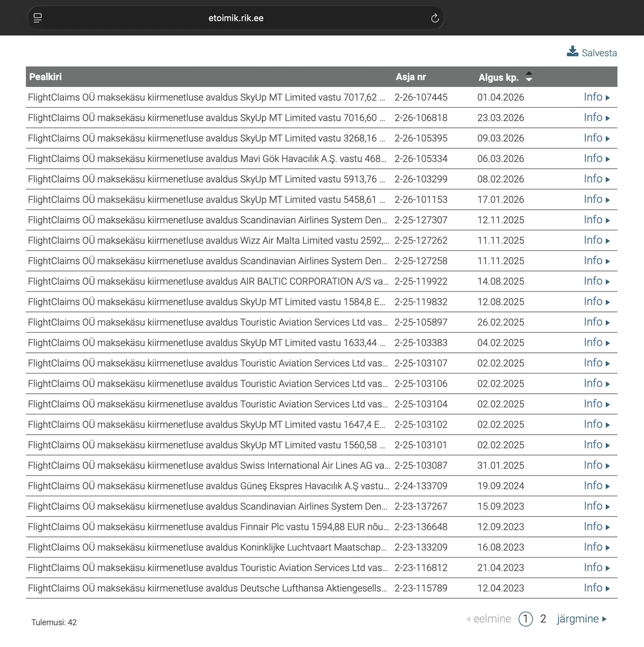Click Info arrow for case 2-25-127262

pyautogui.click(x=608, y=241)
